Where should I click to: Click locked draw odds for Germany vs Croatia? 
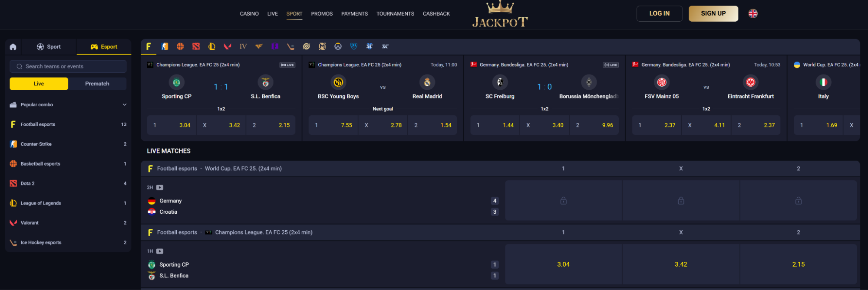681,201
